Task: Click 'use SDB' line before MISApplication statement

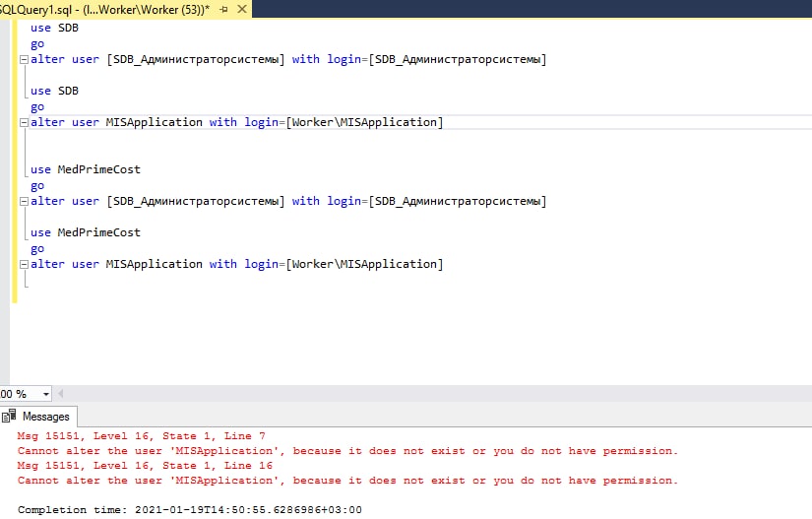Action: pos(54,92)
